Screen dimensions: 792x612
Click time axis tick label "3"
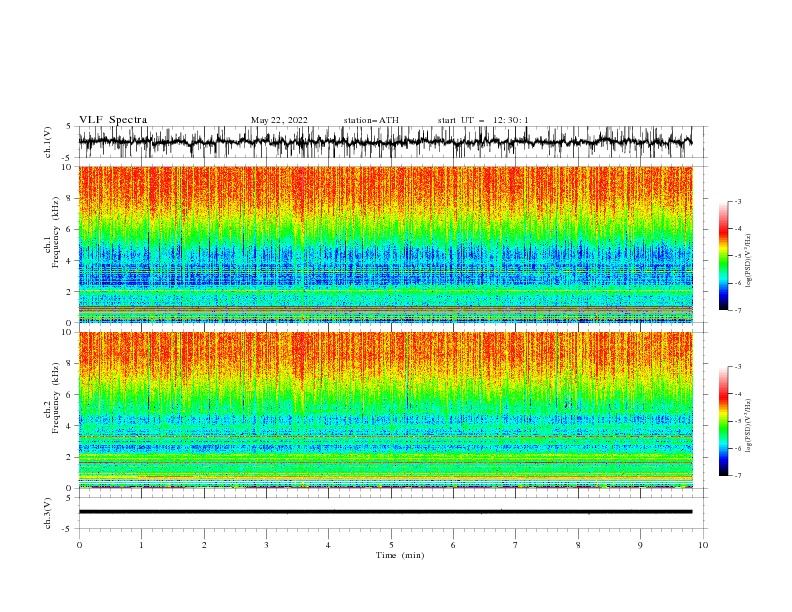[x=266, y=545]
